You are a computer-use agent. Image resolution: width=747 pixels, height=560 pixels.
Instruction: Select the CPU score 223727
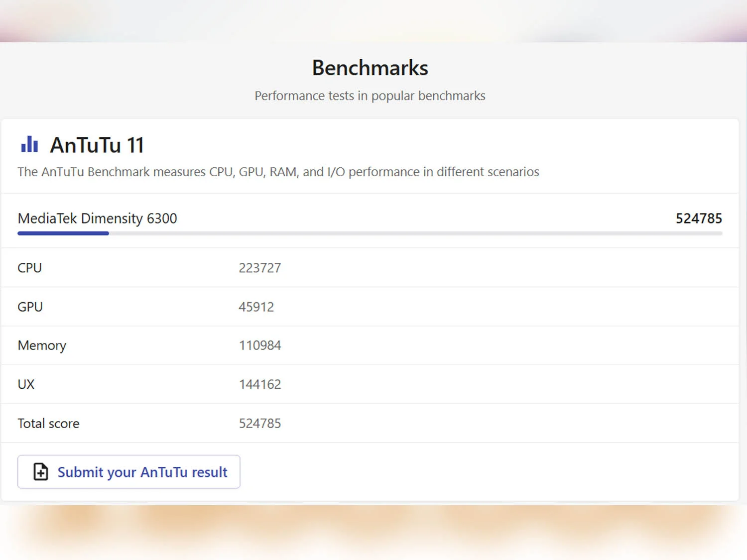pos(260,268)
